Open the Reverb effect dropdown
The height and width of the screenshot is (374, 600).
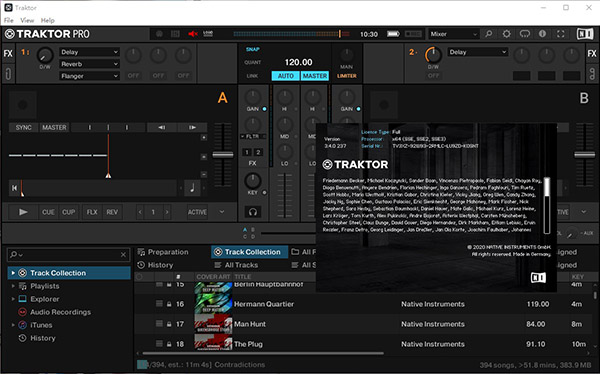coord(89,64)
